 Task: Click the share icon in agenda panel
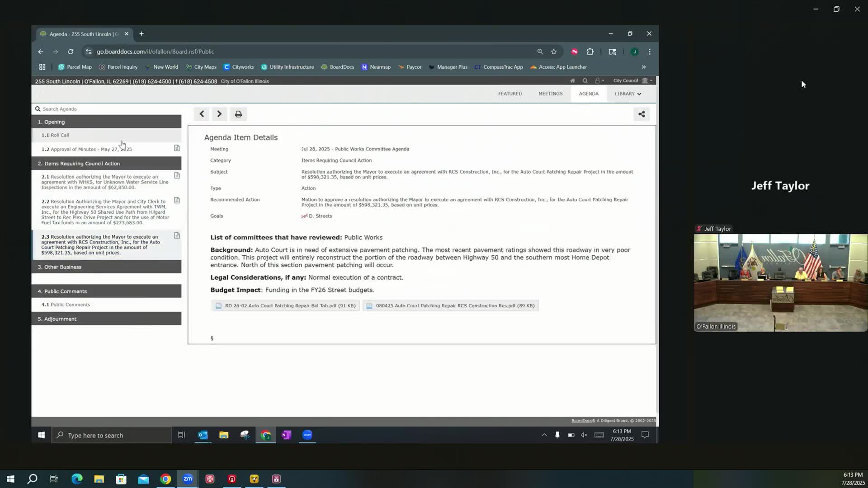pyautogui.click(x=642, y=114)
